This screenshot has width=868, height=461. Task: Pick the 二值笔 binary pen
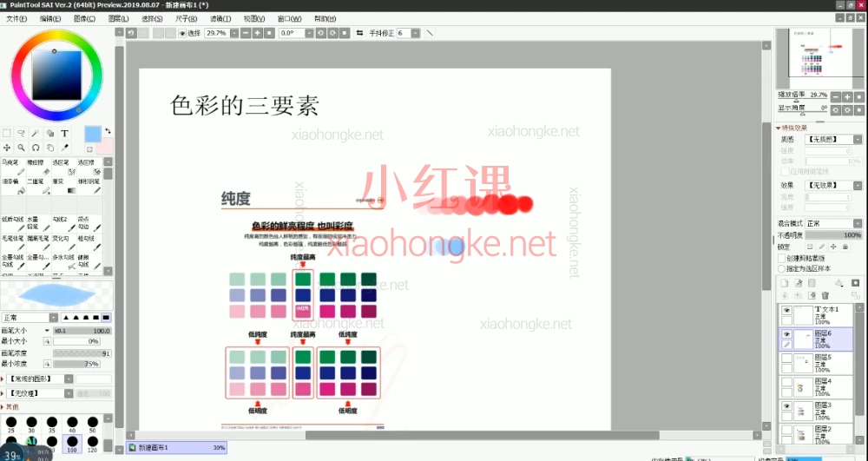pos(39,186)
